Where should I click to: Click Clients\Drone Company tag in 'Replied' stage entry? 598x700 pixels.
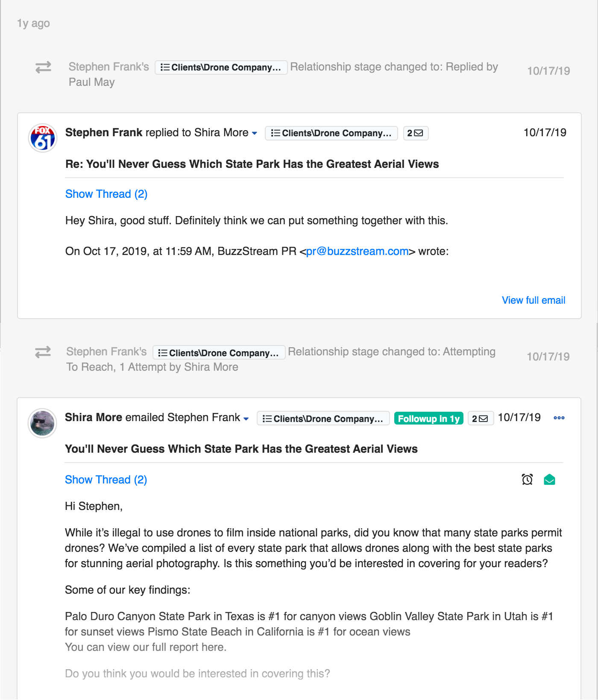(221, 67)
